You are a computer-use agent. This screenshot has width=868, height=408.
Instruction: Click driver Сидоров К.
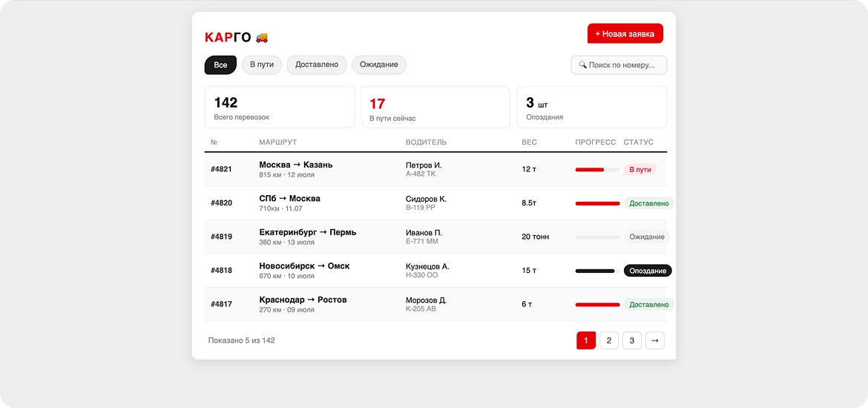coord(427,200)
